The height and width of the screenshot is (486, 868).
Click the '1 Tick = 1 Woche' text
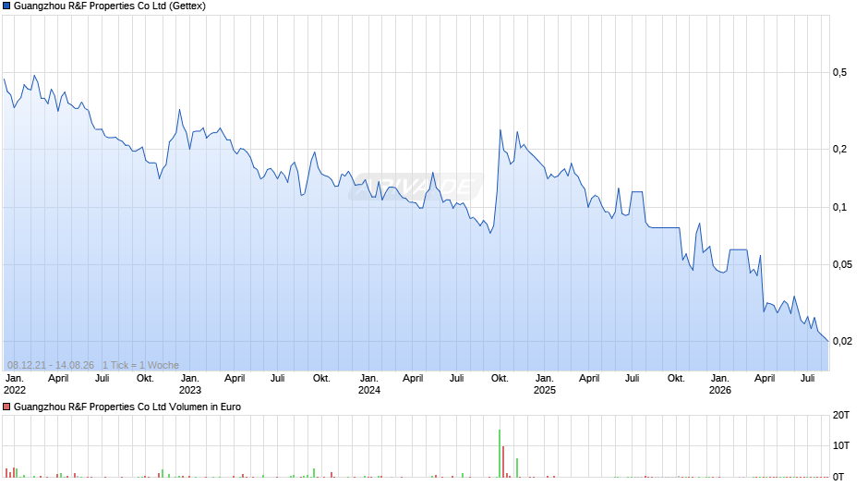[x=140, y=365]
